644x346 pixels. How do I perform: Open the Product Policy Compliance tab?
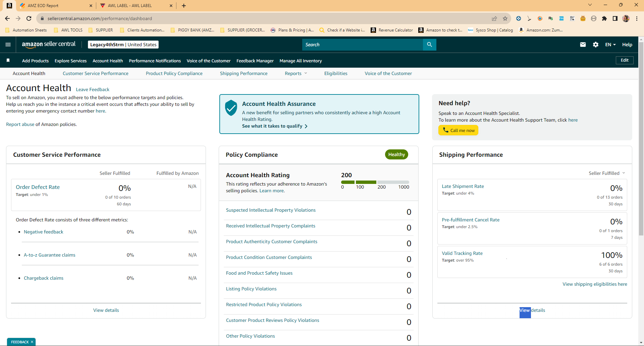pyautogui.click(x=174, y=73)
